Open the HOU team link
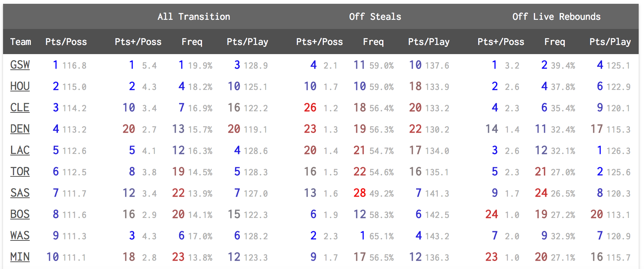Image resolution: width=644 pixels, height=269 pixels. (x=20, y=86)
